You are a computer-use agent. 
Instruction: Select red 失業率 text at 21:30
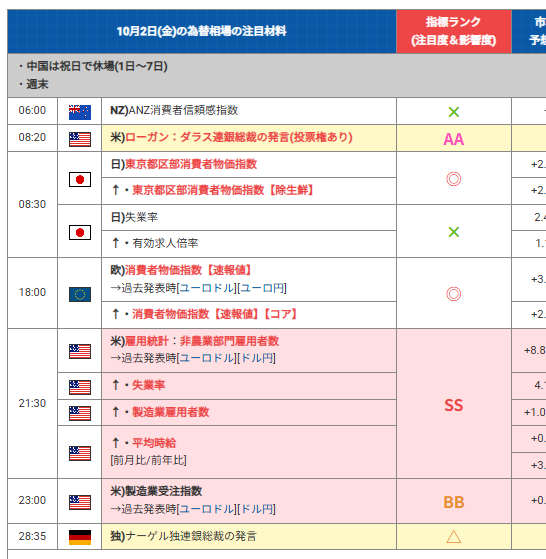coord(149,385)
